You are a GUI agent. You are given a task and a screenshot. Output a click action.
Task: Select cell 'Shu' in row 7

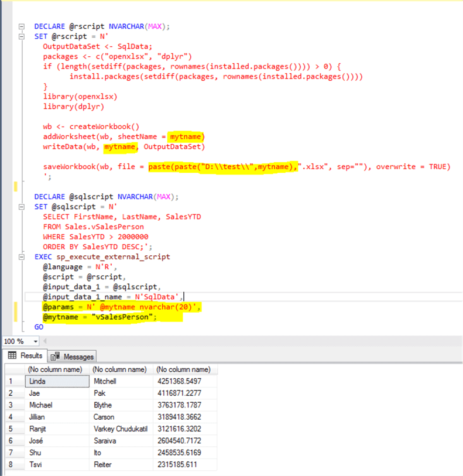pos(57,453)
